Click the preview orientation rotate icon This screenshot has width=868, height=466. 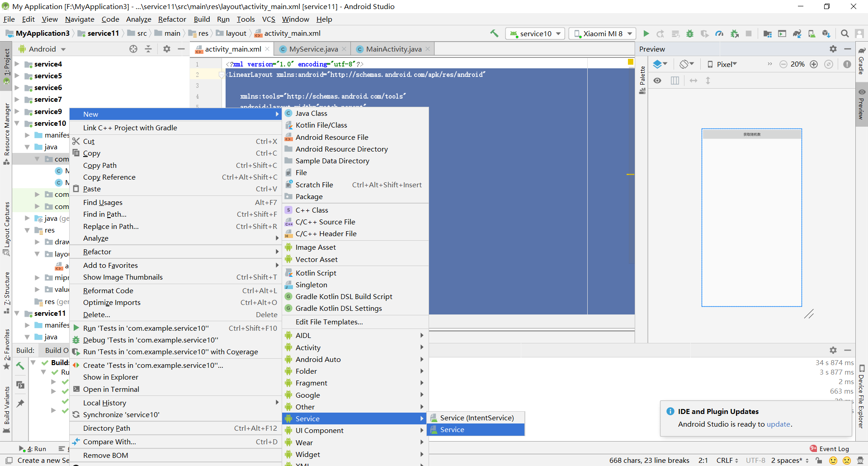[x=687, y=64]
